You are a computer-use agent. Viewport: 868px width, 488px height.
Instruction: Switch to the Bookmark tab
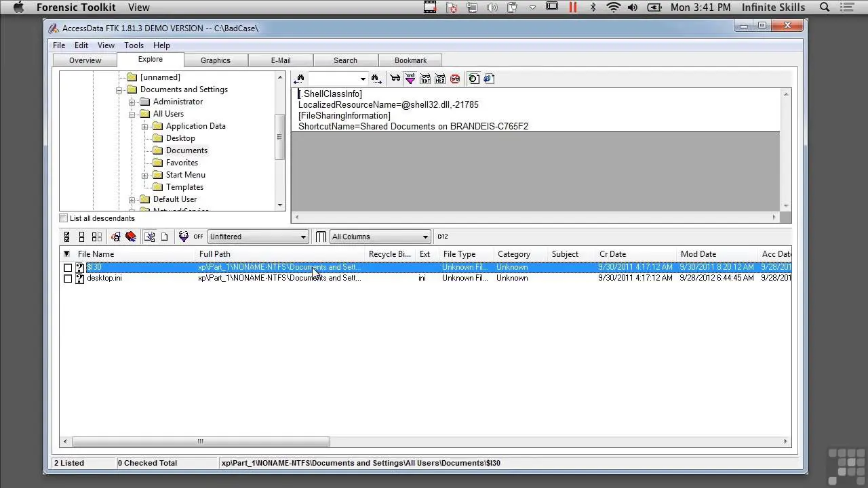pos(410,60)
